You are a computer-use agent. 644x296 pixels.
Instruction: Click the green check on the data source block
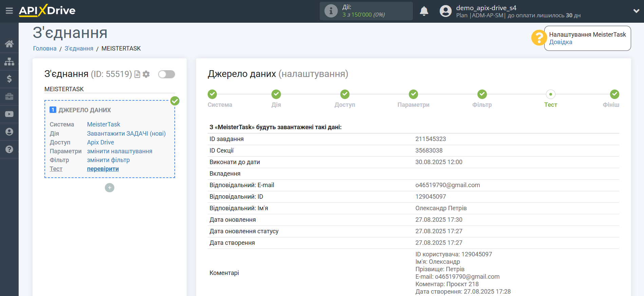[175, 101]
